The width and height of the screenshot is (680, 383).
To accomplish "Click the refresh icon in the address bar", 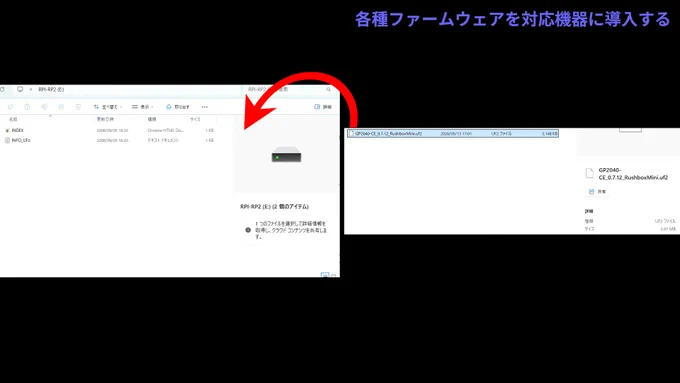I will (x=2, y=89).
